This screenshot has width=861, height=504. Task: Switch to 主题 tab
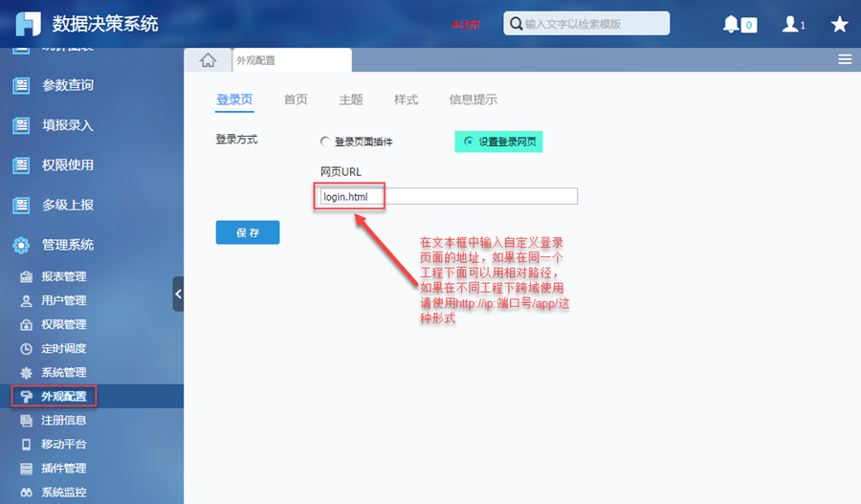(351, 99)
